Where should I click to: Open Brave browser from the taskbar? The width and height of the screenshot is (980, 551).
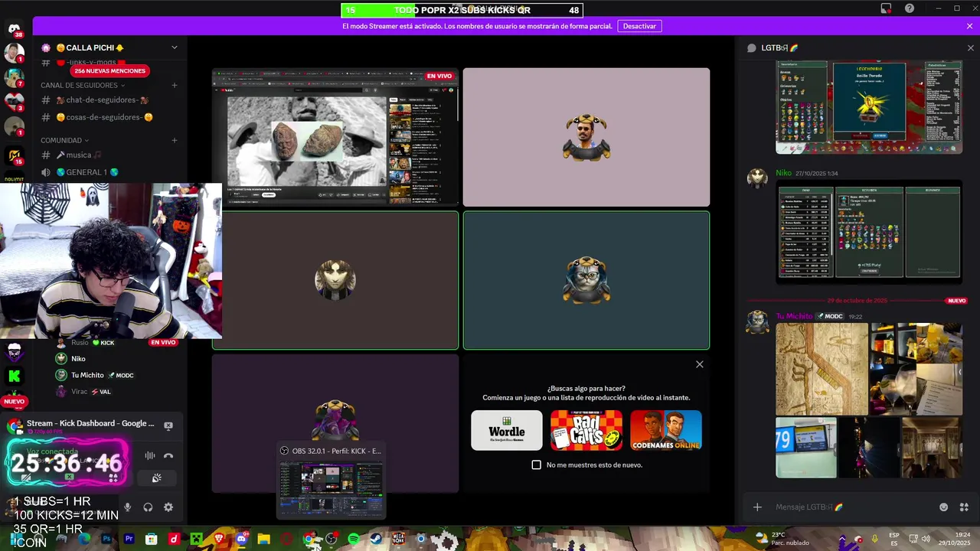click(x=219, y=539)
